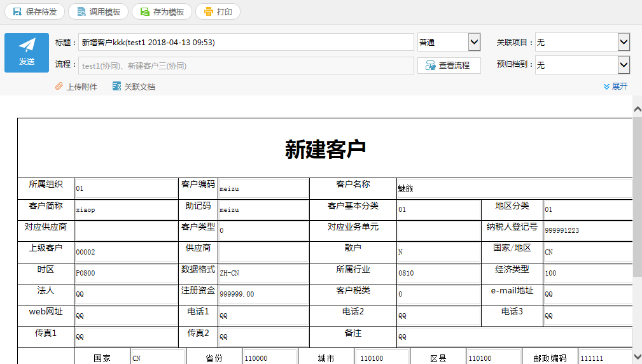
Task: Open the 预归档到 dropdown
Action: tap(582, 65)
